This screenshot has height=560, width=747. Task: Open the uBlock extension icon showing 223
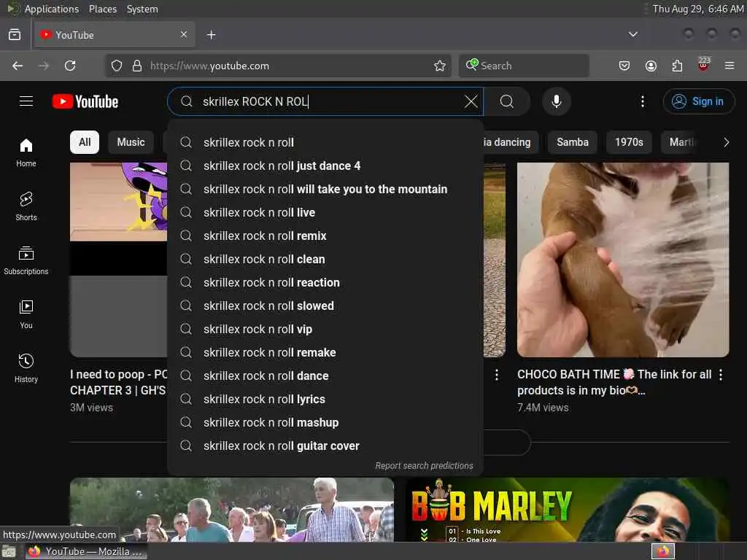704,64
